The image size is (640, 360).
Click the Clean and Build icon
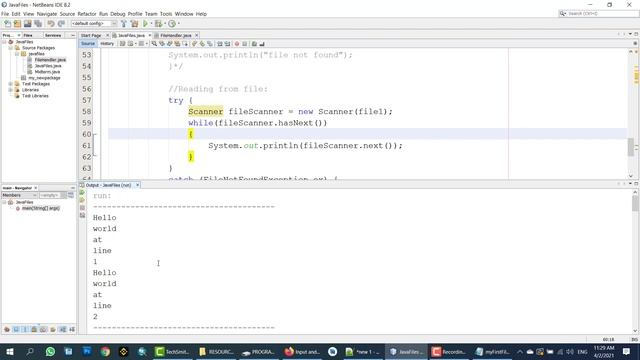tap(134, 24)
